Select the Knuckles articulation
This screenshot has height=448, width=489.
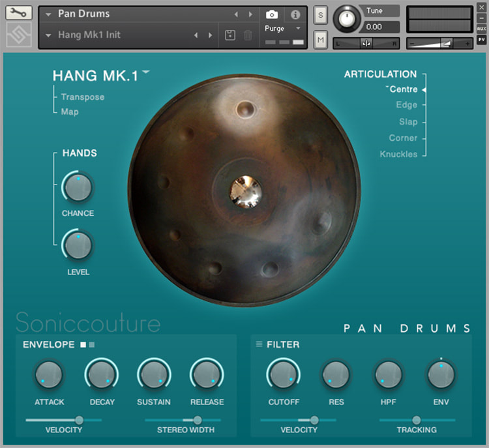pos(398,154)
